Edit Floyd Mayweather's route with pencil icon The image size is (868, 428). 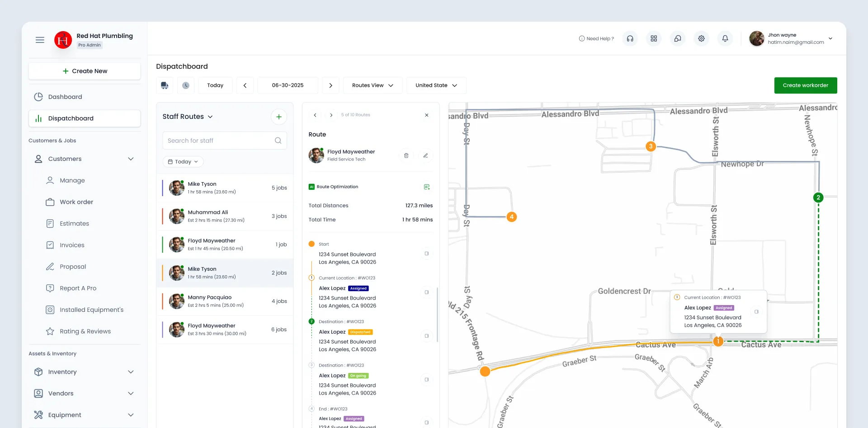425,155
